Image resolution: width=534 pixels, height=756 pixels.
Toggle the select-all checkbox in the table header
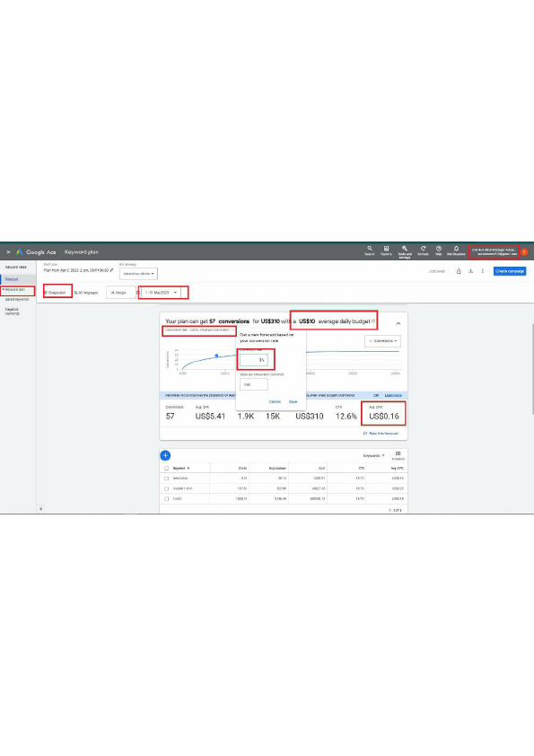point(167,468)
